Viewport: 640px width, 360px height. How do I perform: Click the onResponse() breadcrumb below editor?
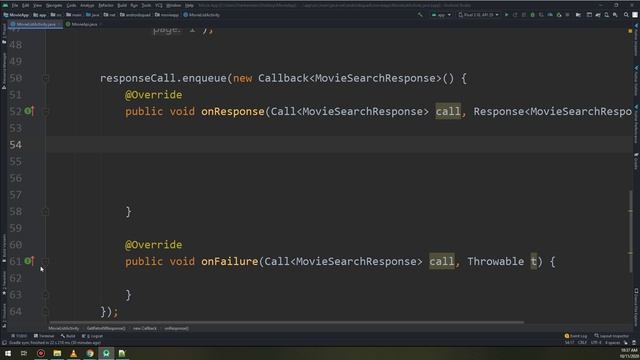[176, 329]
